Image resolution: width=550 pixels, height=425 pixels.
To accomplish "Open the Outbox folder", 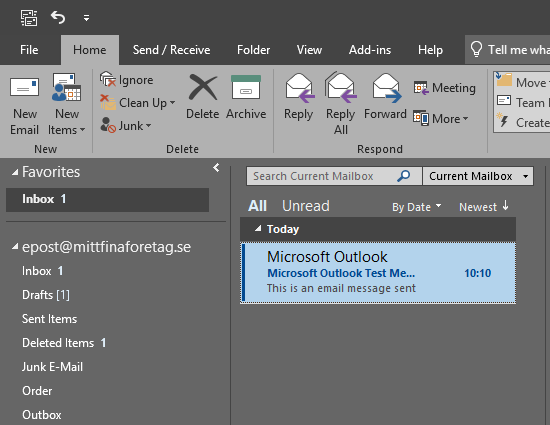I will [42, 415].
